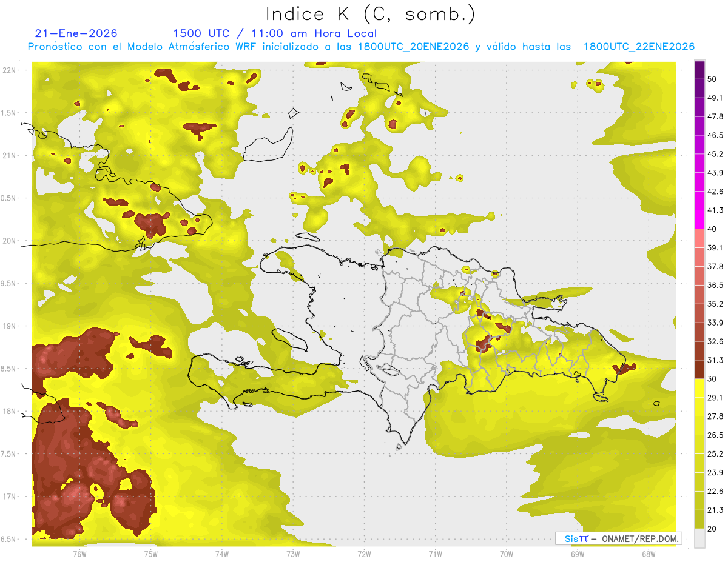Screen dimensions: 728x562
Task: Click colorbar label "20"
Action: click(713, 528)
